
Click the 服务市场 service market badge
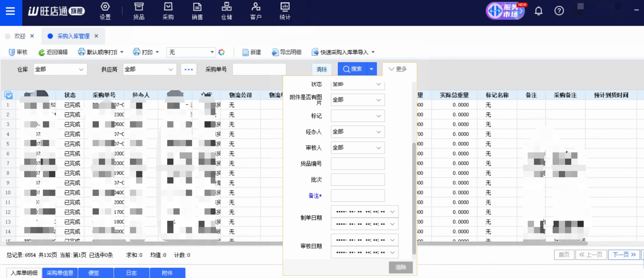505,11
